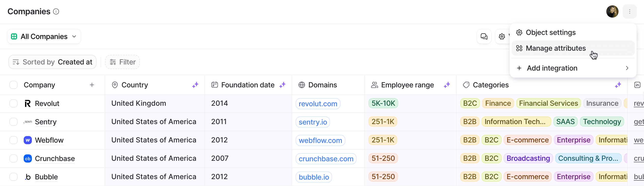644x186 pixels.
Task: Click the Revolut logo icon
Action: (28, 103)
